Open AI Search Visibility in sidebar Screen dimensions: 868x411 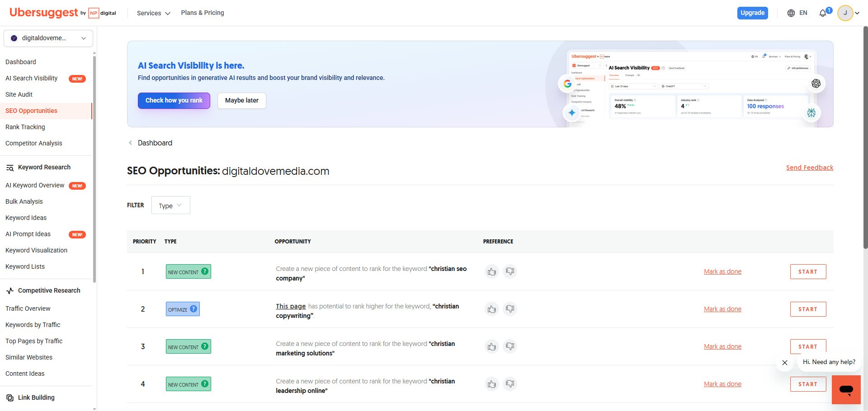click(x=32, y=78)
